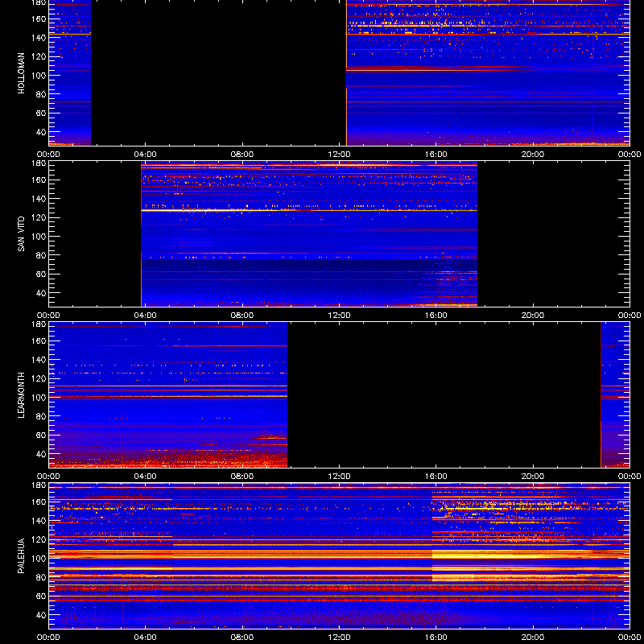Click Palehua axis 160 frequency label
644x644 pixels.
(39, 502)
